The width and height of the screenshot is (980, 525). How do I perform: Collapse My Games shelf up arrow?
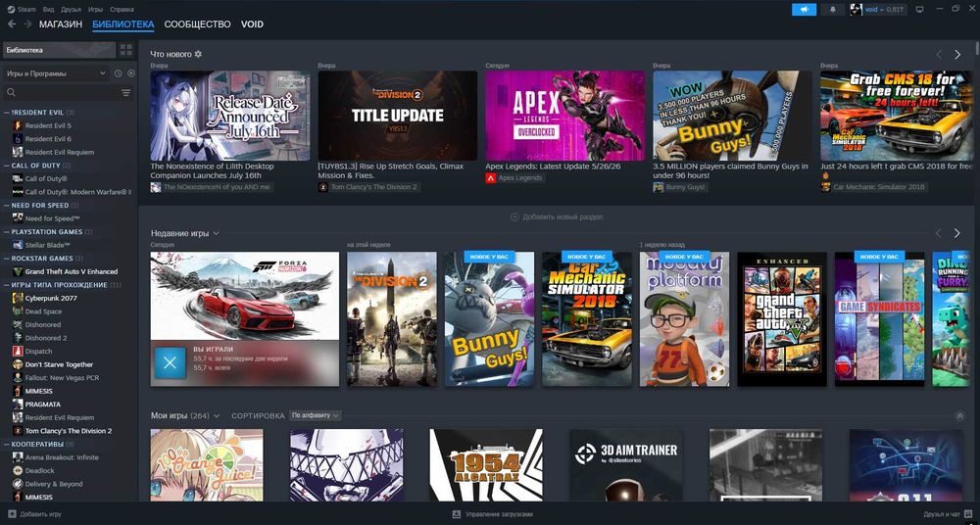[x=959, y=416]
